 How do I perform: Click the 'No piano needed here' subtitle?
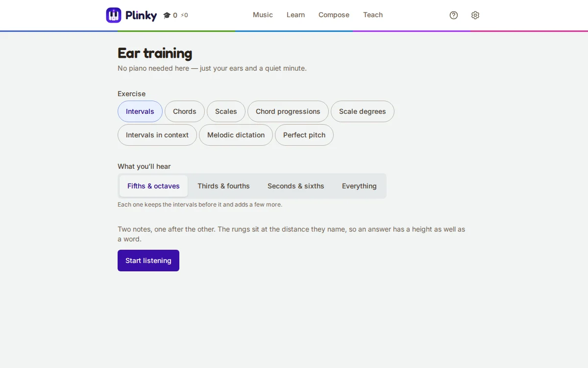[212, 68]
